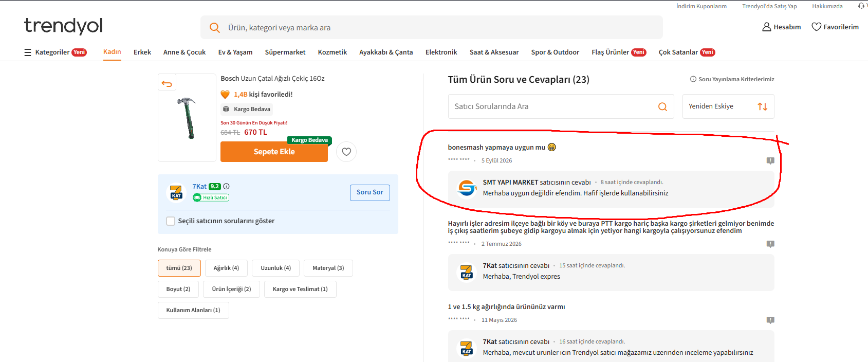Open Anne & Çocuk category
The height and width of the screenshot is (362, 868).
[184, 52]
